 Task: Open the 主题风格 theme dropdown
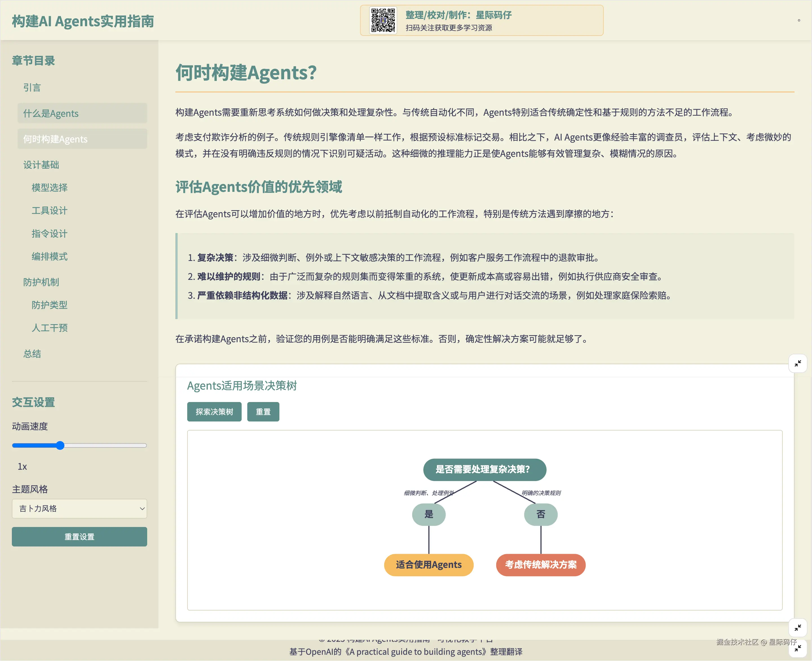coord(79,509)
